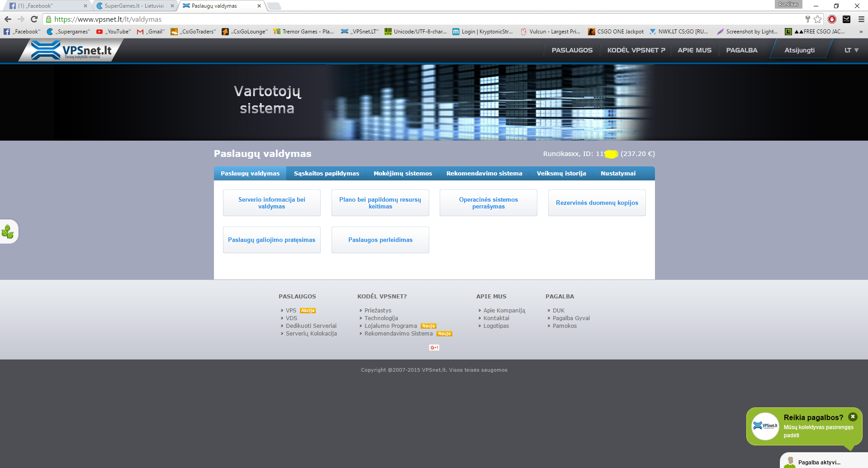Image resolution: width=868 pixels, height=468 pixels.
Task: Close the Reikia pagalbos help bubble
Action: pyautogui.click(x=853, y=416)
